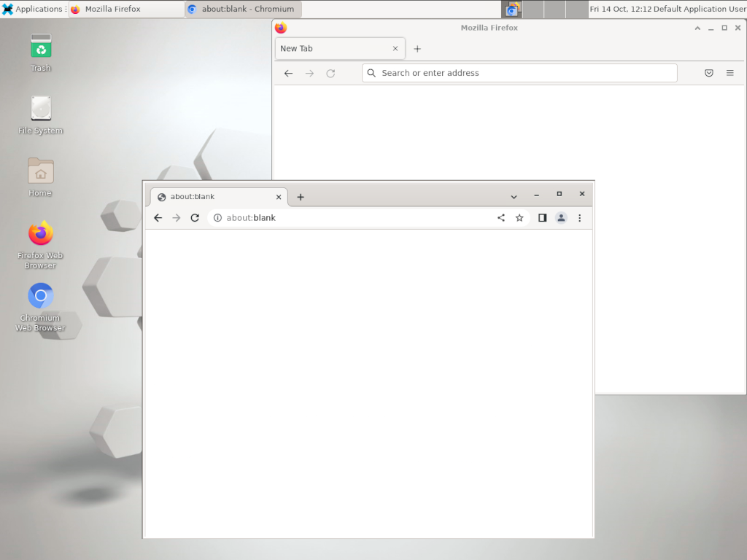747x560 pixels.
Task: Select the Chromium Web Browser desktop icon
Action: pos(41,307)
